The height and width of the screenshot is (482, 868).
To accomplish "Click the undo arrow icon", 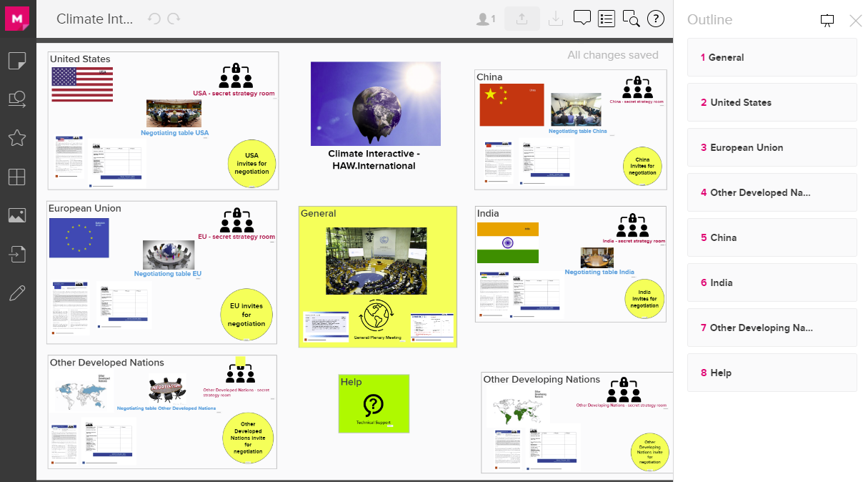I will click(154, 19).
